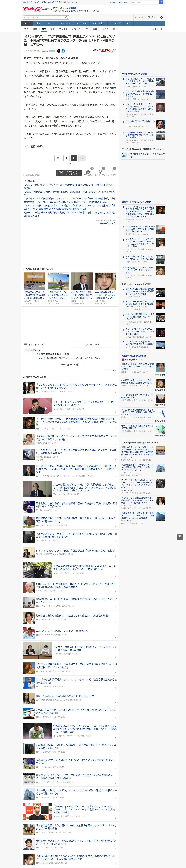Open the エキスパート tab
This screenshot has width=186, height=868.
click(x=64, y=24)
